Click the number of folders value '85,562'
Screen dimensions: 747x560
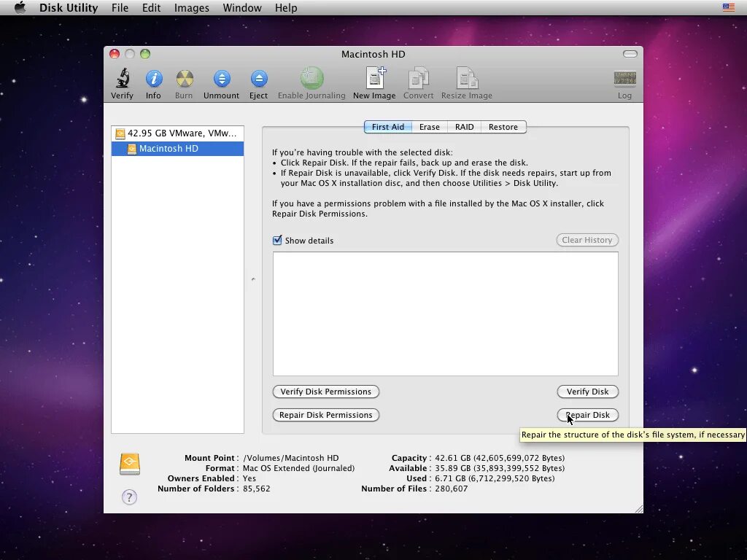pyautogui.click(x=256, y=489)
